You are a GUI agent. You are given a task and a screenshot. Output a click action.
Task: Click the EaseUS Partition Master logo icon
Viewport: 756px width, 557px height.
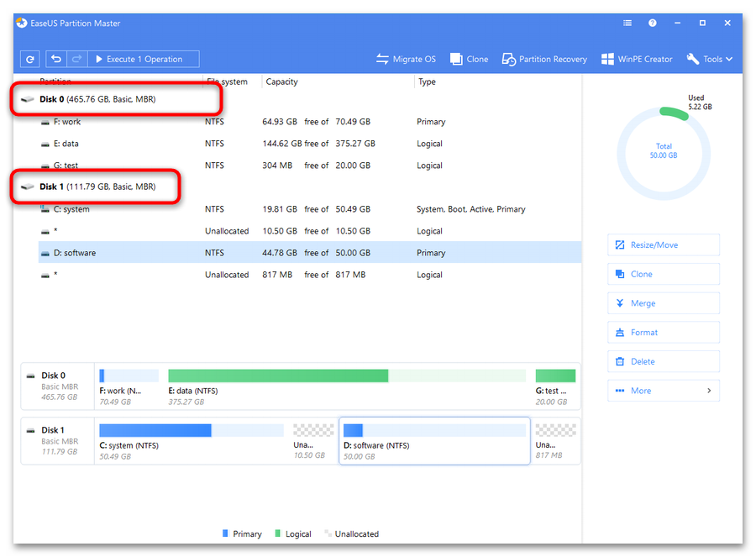click(22, 23)
